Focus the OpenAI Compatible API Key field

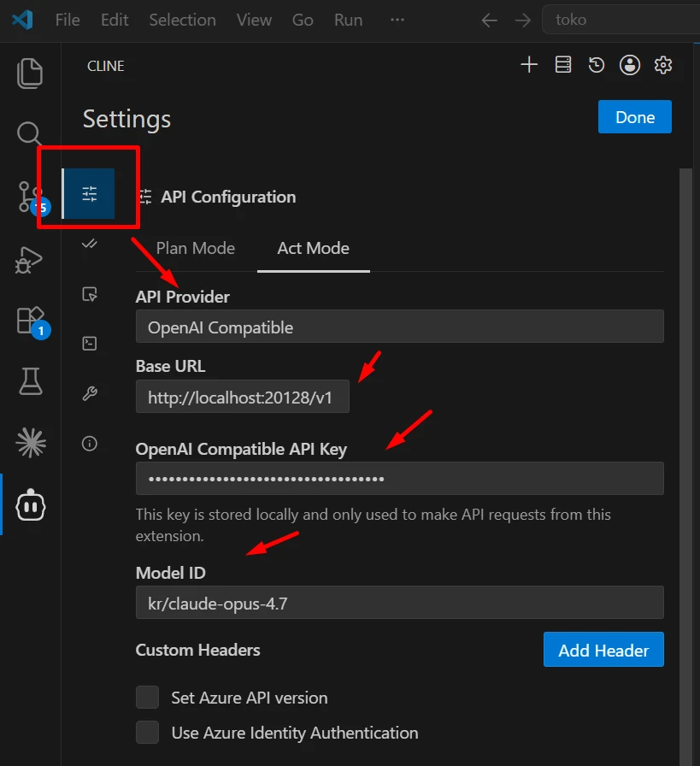[x=400, y=478]
